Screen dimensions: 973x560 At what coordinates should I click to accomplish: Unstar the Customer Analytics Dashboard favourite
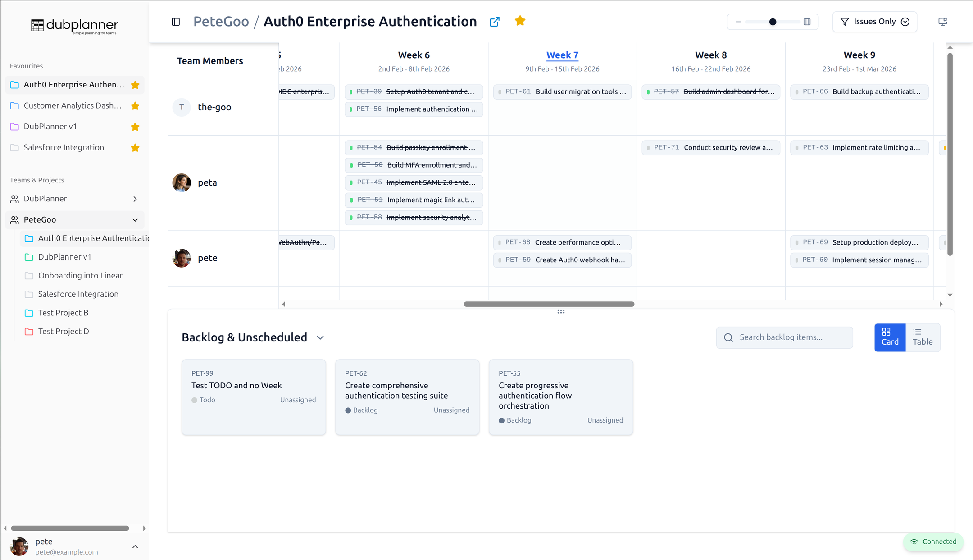pos(135,106)
